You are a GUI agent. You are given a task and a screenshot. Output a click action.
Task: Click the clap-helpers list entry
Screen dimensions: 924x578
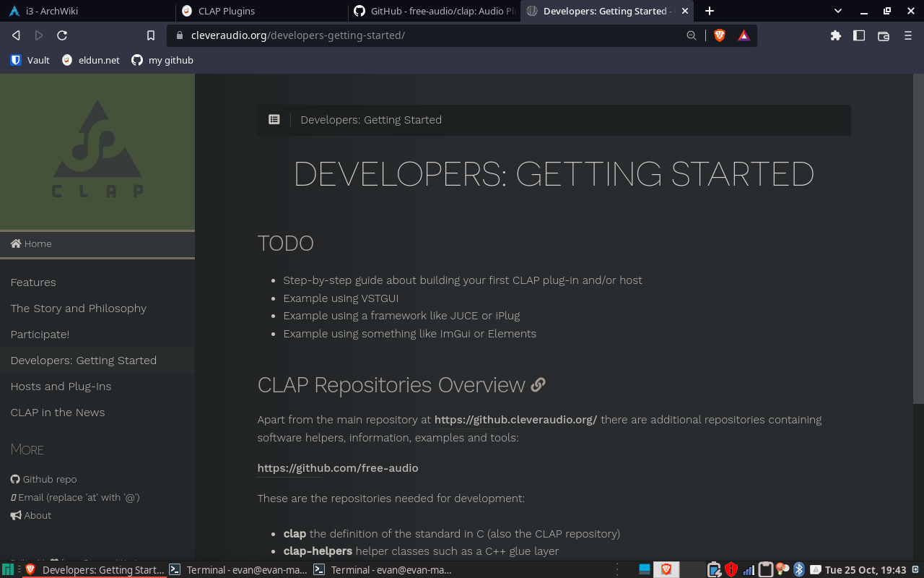click(421, 551)
